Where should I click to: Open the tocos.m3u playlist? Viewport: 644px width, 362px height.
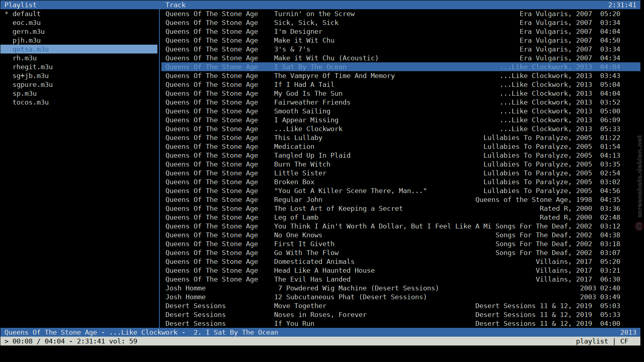tap(79, 102)
